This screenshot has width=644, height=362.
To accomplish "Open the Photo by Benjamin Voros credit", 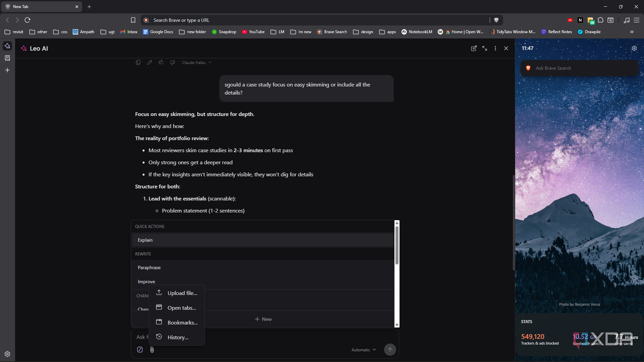I will pyautogui.click(x=579, y=304).
